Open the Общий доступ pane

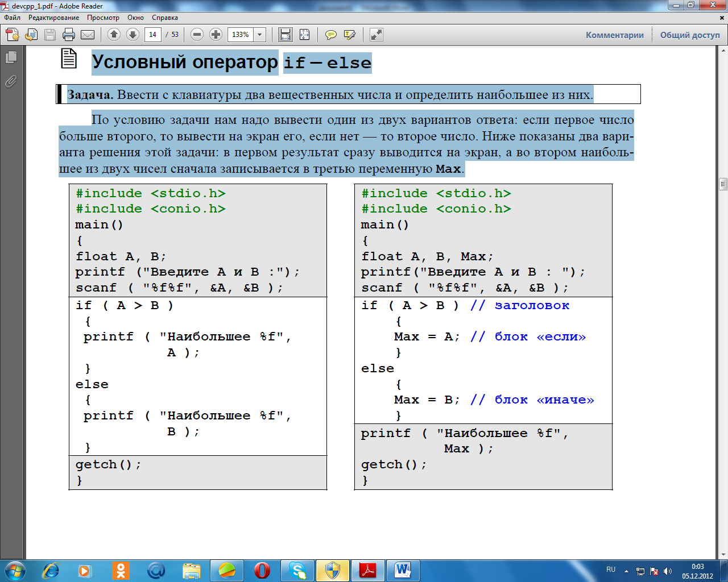690,35
